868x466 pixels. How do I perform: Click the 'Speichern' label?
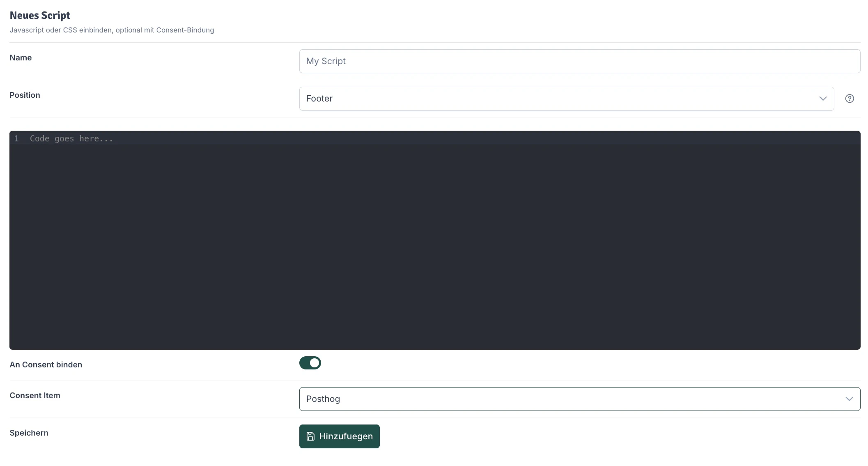pos(29,433)
